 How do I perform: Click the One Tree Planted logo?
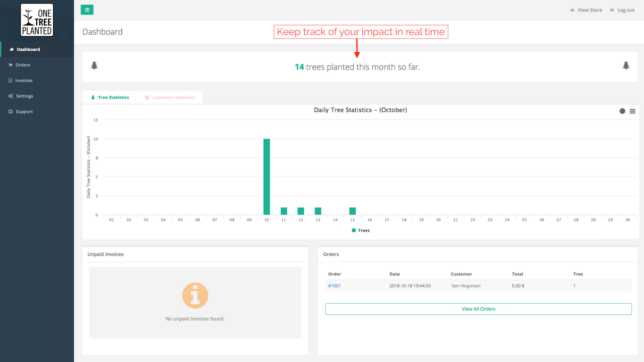click(x=37, y=20)
